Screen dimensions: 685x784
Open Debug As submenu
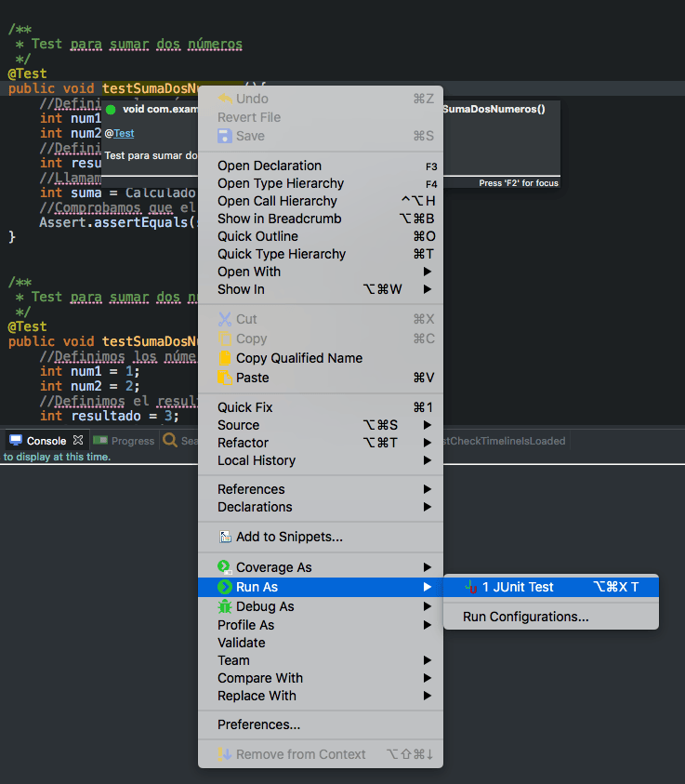pyautogui.click(x=321, y=606)
